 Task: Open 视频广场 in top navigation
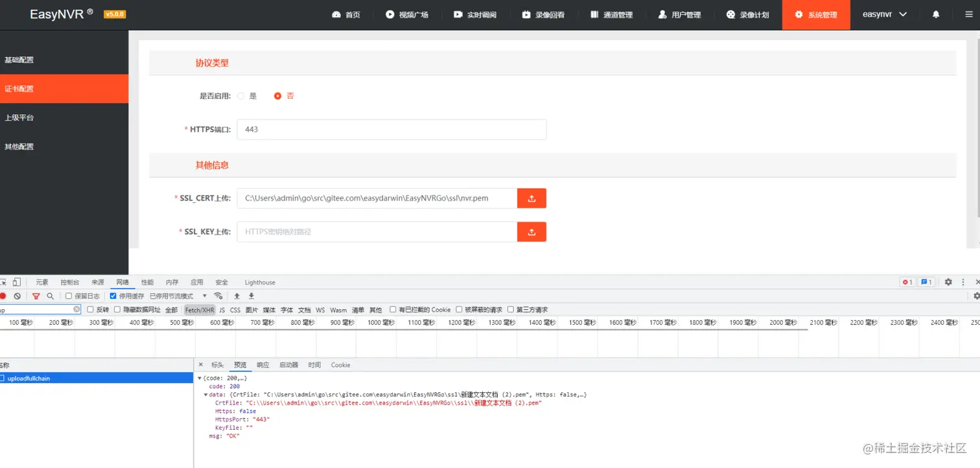406,14
